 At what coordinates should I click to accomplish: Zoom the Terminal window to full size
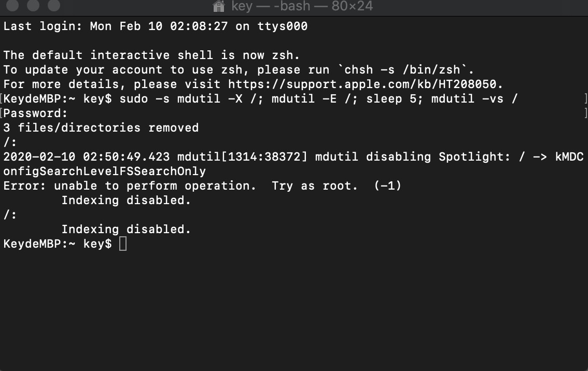coord(53,6)
